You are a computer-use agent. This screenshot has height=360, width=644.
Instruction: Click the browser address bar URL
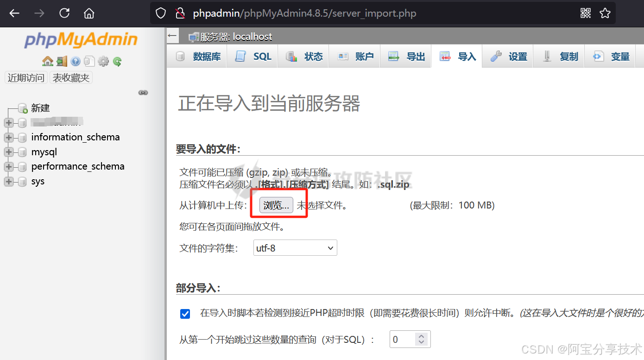pyautogui.click(x=304, y=13)
